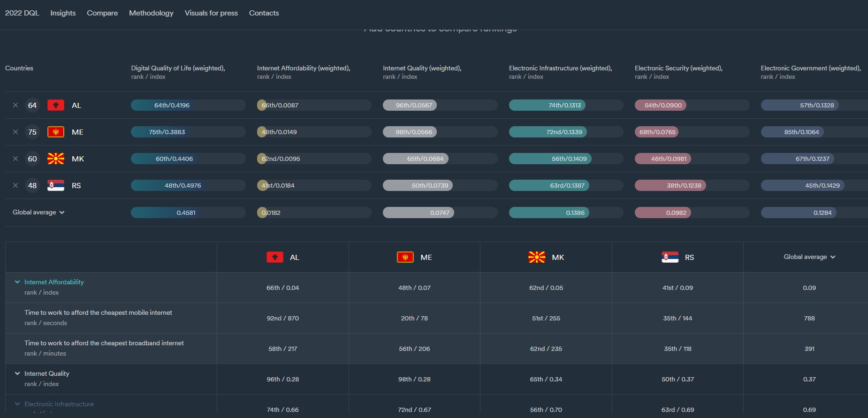Click Serbia's Electronic Security 38th bar
868x418 pixels.
(684, 185)
